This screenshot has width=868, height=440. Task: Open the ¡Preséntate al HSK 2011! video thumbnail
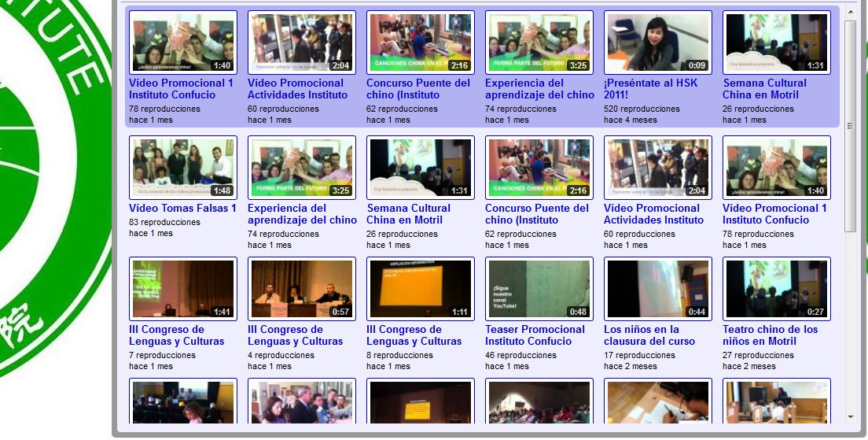[x=657, y=43]
